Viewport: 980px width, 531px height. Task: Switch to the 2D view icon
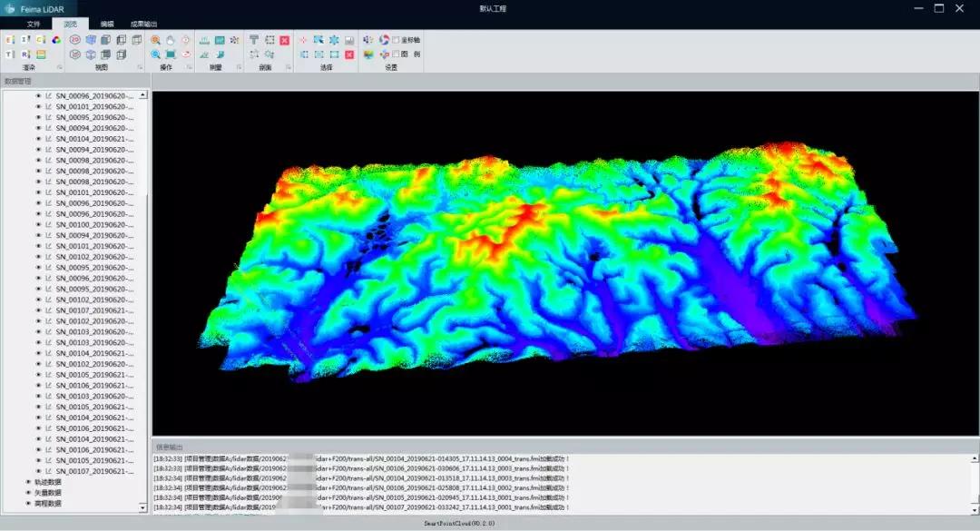[x=75, y=41]
